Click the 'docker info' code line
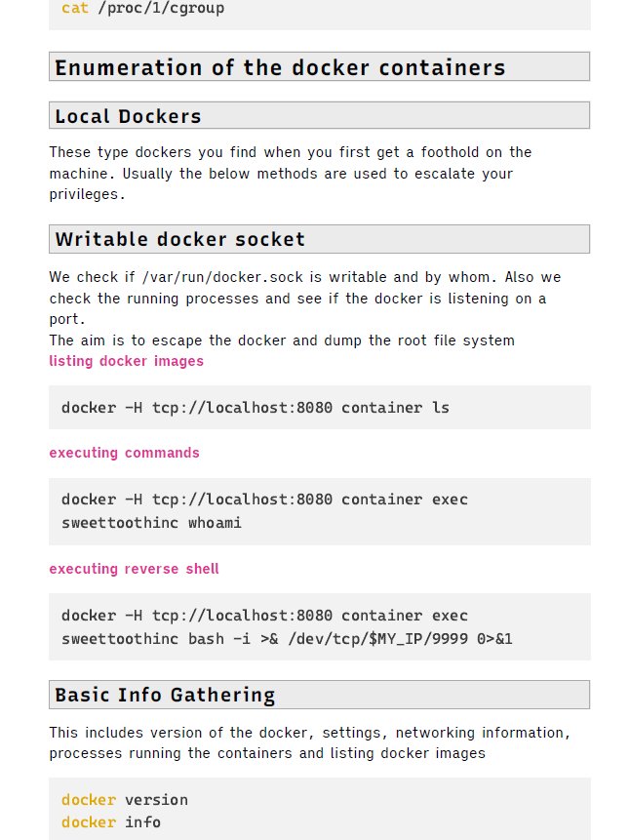The width and height of the screenshot is (630, 840). (x=111, y=821)
